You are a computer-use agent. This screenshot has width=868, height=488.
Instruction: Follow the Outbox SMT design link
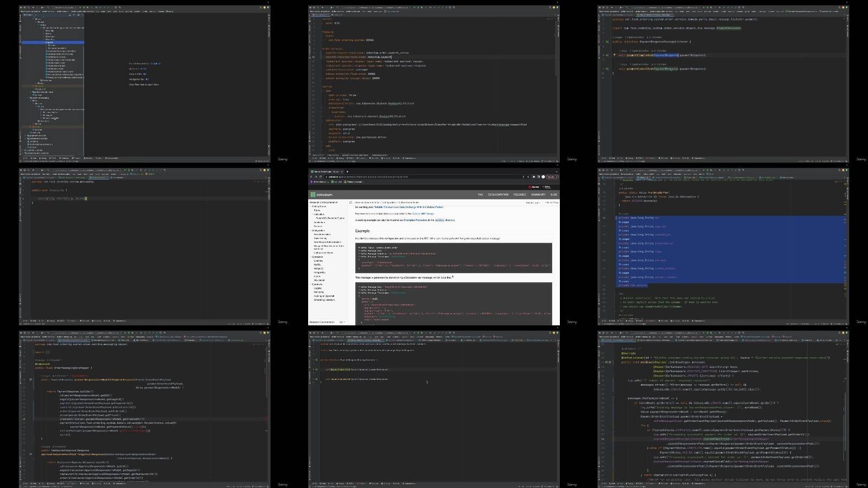[x=423, y=214]
